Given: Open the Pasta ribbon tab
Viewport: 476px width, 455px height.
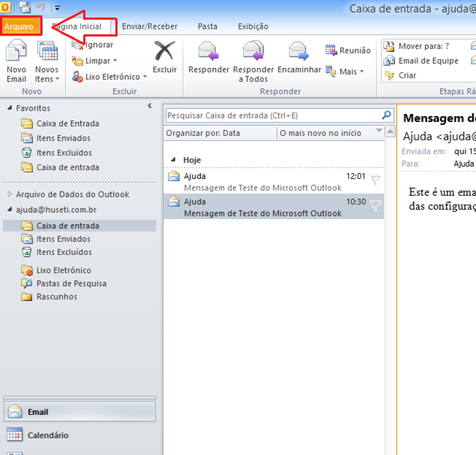Looking at the screenshot, I should click(x=208, y=27).
